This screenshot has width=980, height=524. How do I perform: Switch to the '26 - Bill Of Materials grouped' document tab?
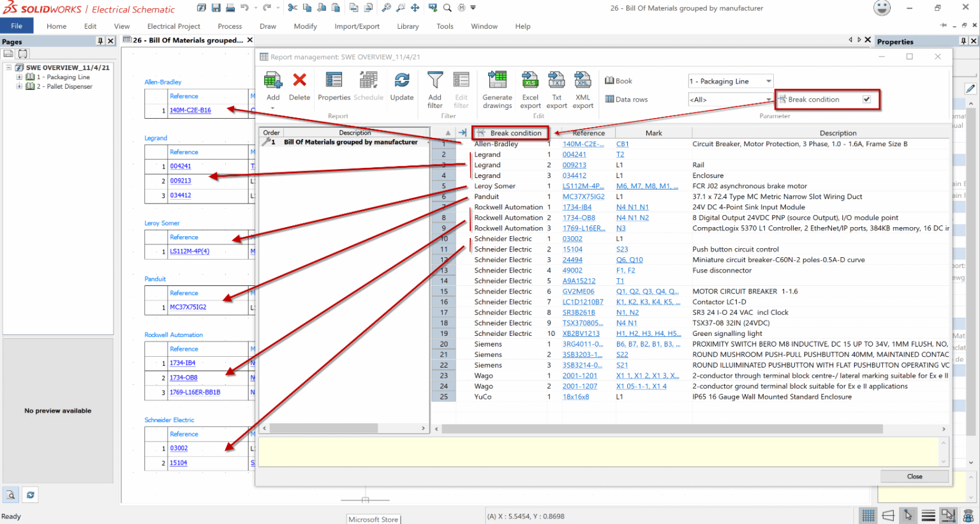point(188,40)
